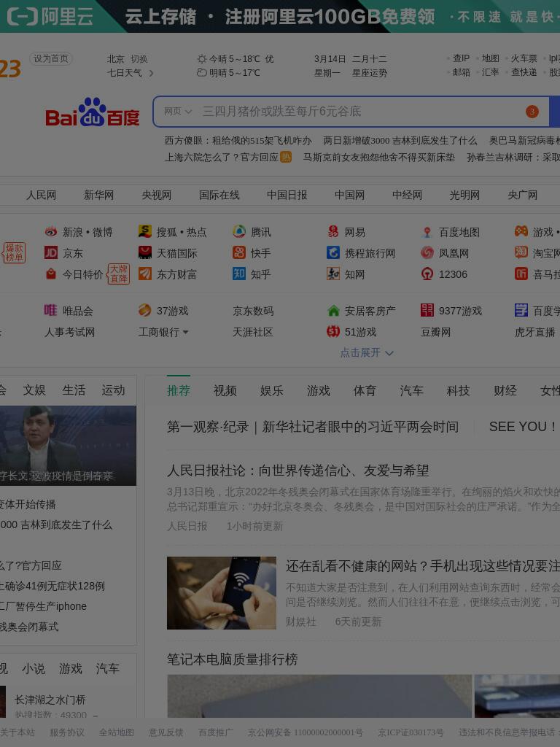The width and height of the screenshot is (560, 747).
Task: Open 马斯克前女友 hot news link
Action: pos(379,158)
